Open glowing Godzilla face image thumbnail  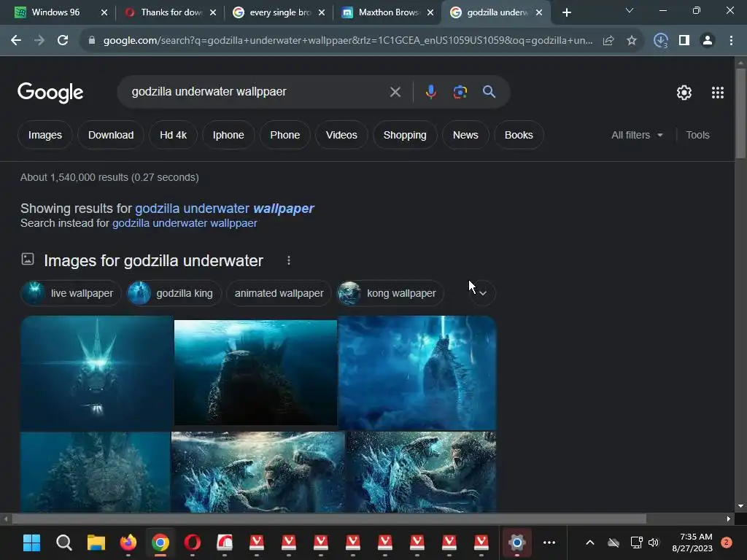point(97,373)
